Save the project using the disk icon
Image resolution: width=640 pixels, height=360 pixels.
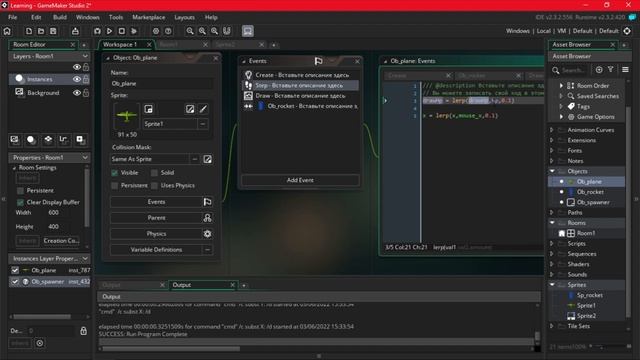[53, 31]
